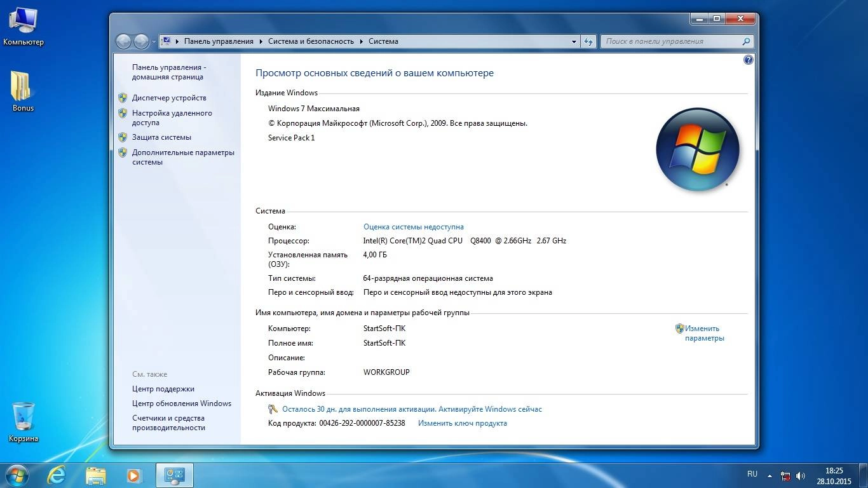
Task: Open Windows Media Player taskbar icon
Action: 133,475
